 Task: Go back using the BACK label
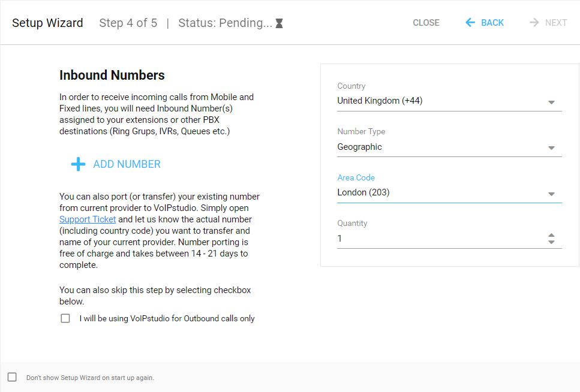[492, 23]
